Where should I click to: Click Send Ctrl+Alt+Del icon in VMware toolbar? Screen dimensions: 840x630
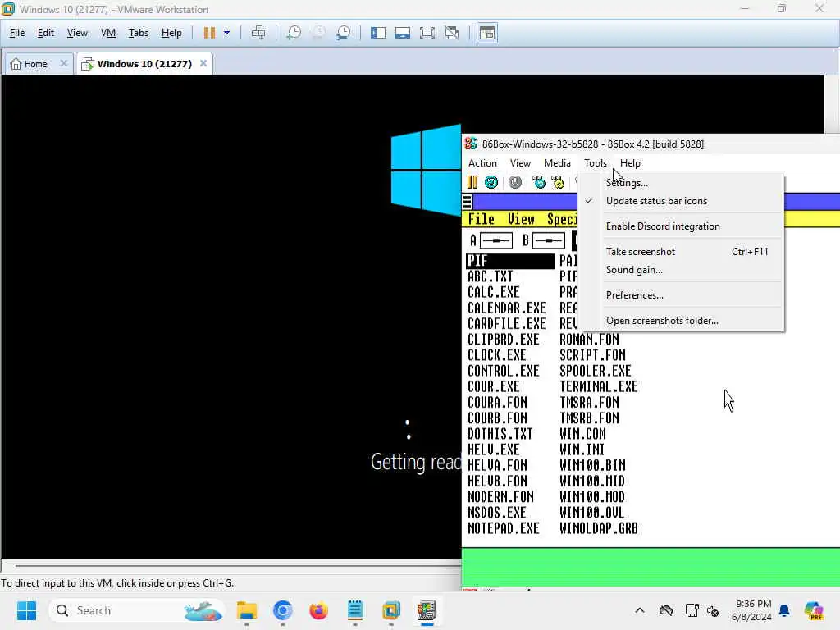point(258,33)
